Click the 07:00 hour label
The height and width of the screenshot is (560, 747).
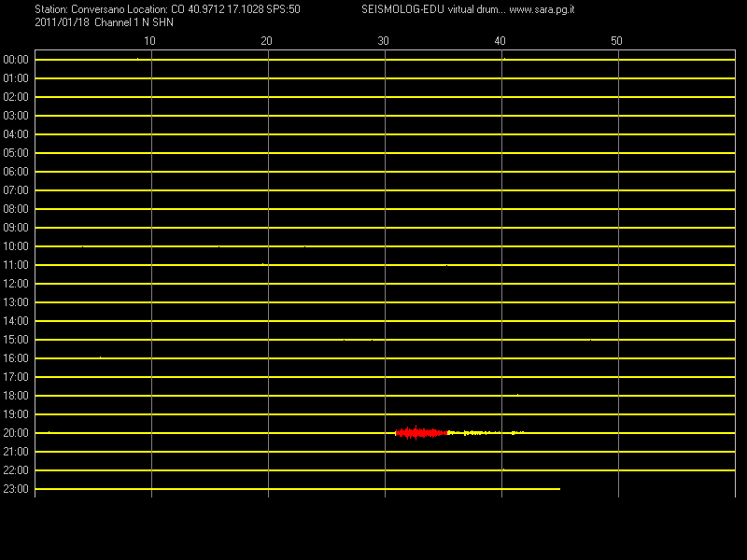pos(16,190)
